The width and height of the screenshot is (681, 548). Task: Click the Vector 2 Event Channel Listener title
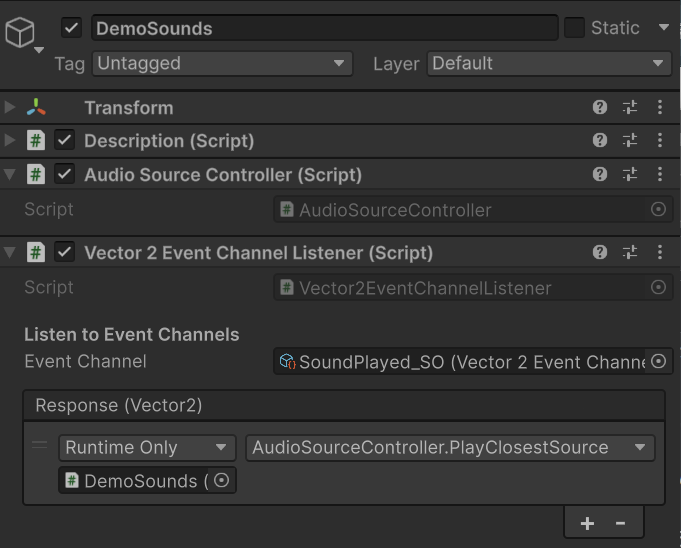tap(258, 253)
